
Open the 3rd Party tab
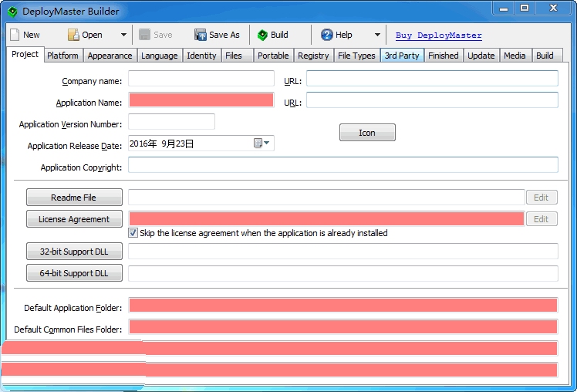point(402,56)
